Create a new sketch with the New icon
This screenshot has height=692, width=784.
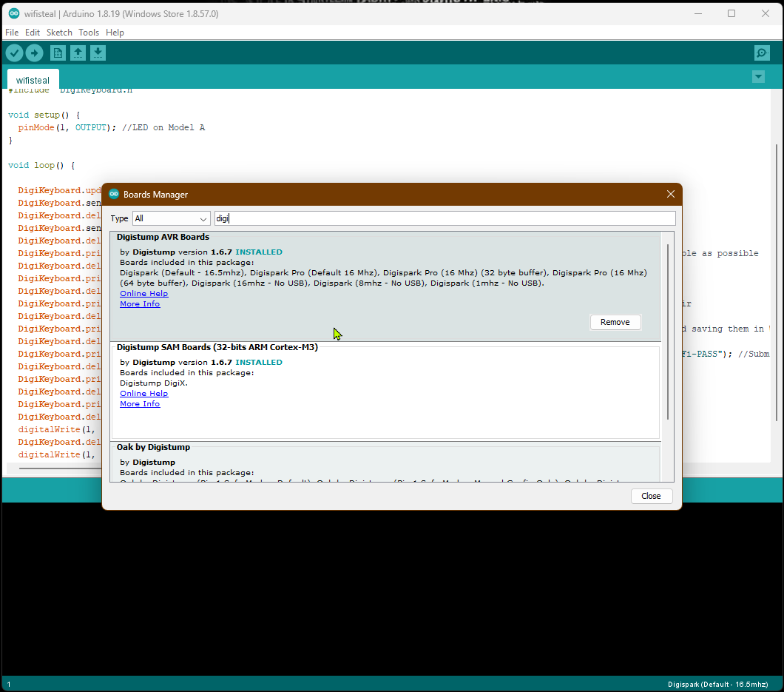58,53
